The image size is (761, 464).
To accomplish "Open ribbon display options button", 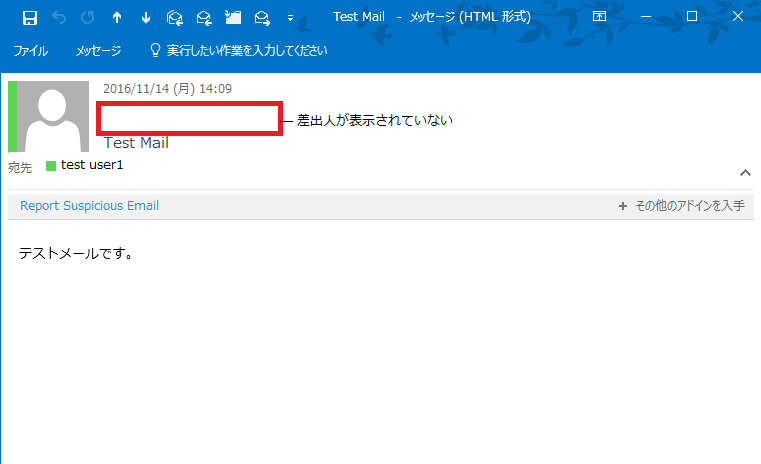I will tap(599, 17).
